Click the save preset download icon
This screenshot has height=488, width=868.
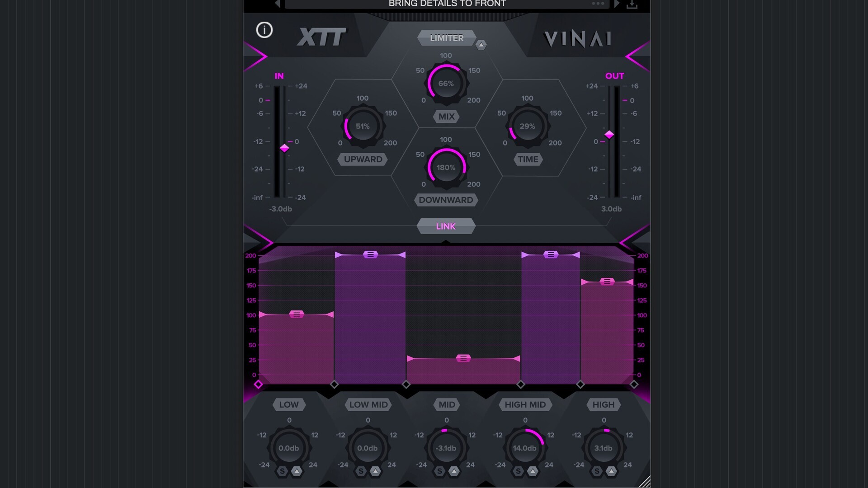point(632,5)
